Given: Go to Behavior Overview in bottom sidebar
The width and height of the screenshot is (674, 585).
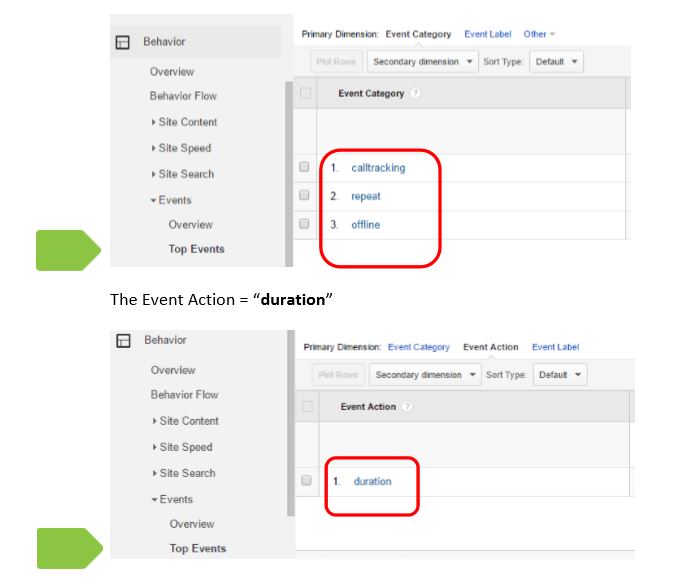Looking at the screenshot, I should coord(173,370).
